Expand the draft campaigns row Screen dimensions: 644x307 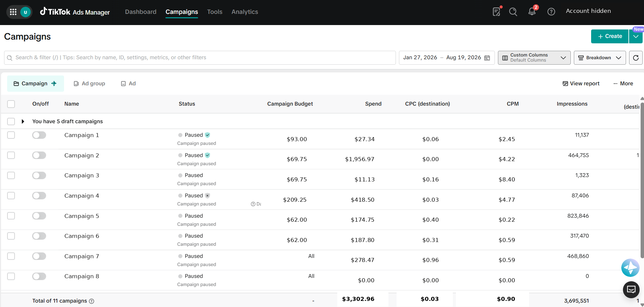pyautogui.click(x=23, y=122)
